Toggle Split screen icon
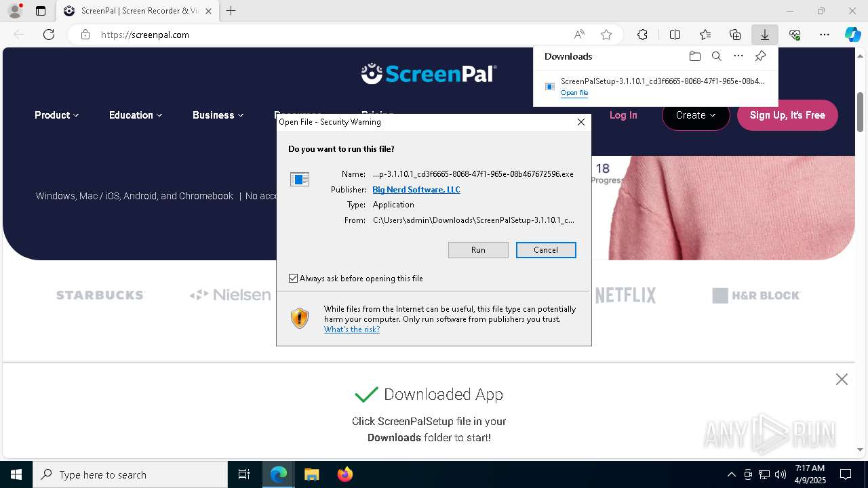The width and height of the screenshot is (868, 488). pyautogui.click(x=675, y=35)
